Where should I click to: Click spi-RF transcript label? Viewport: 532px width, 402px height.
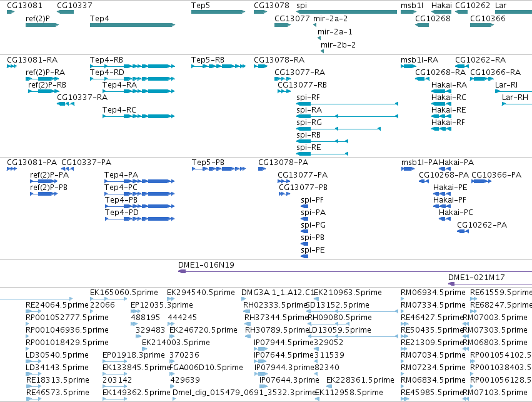(x=308, y=98)
